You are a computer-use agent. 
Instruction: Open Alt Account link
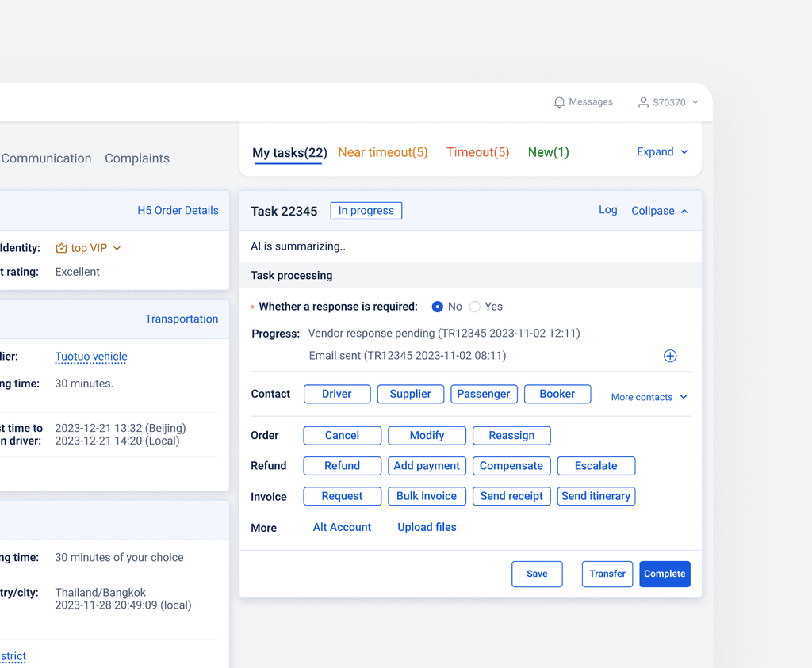pyautogui.click(x=342, y=528)
